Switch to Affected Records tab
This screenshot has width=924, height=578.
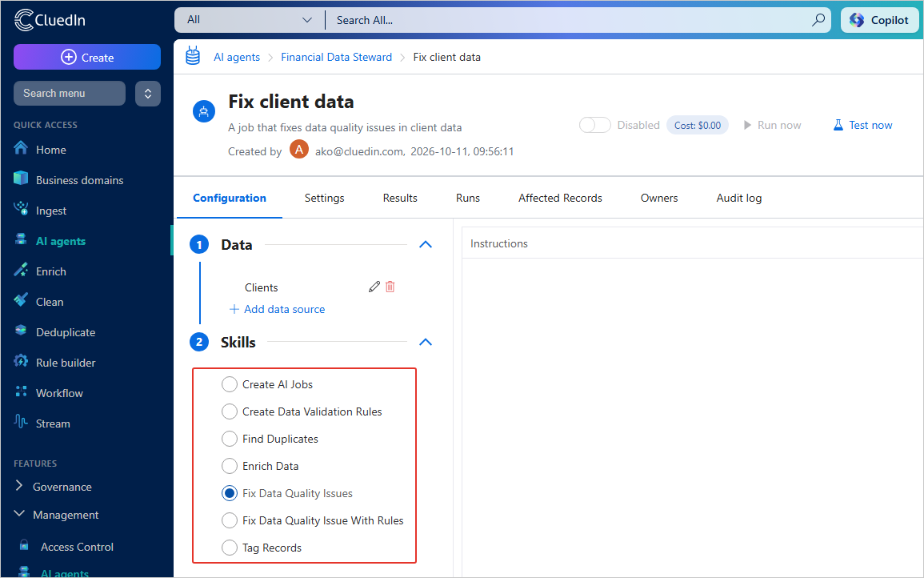(x=560, y=199)
